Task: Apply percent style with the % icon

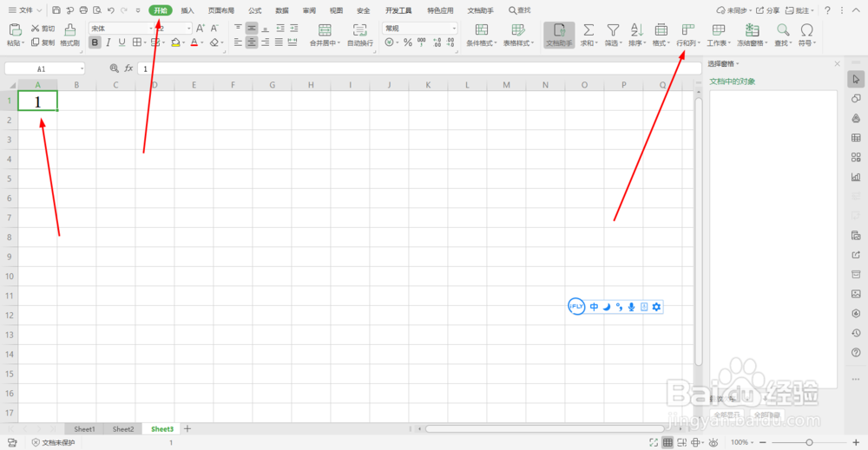Action: coord(408,42)
